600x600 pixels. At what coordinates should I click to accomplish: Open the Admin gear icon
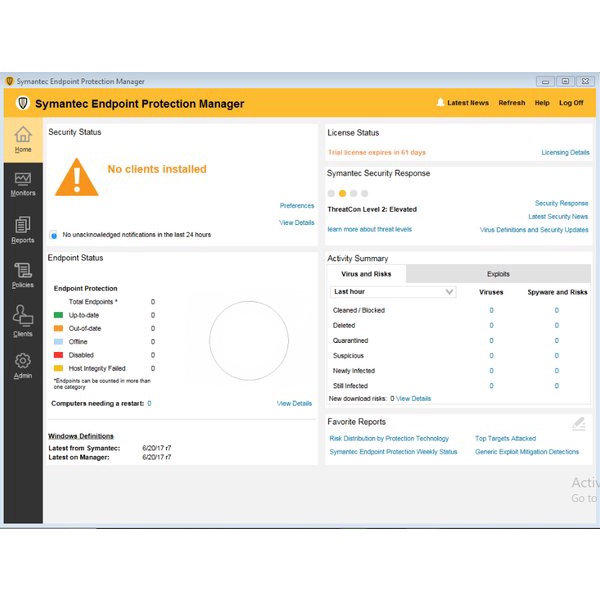pyautogui.click(x=23, y=360)
